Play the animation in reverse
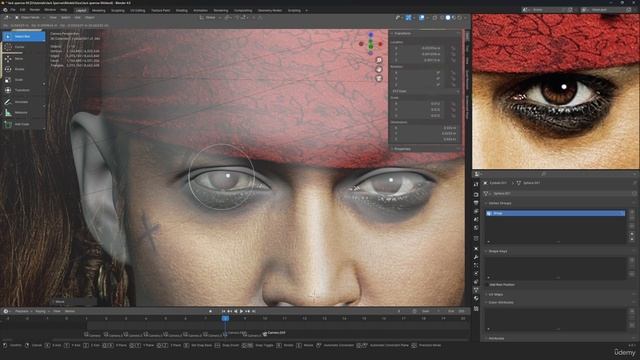Viewport: 640px width, 360px height. 236,311
